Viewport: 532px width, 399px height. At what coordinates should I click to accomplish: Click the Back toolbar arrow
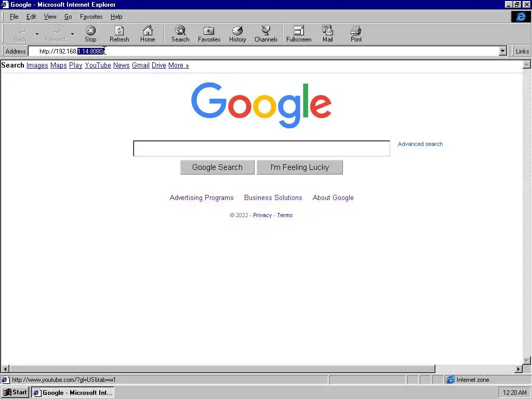pos(20,34)
